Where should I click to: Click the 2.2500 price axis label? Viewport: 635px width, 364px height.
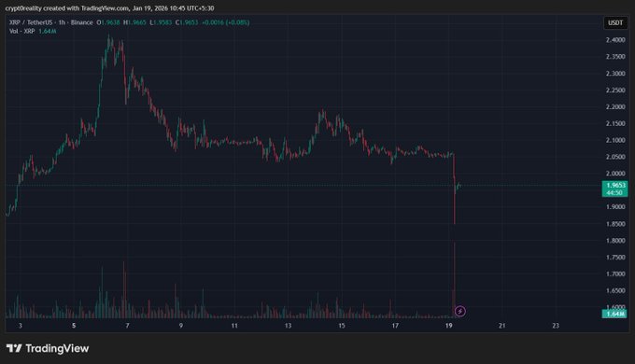coord(615,90)
